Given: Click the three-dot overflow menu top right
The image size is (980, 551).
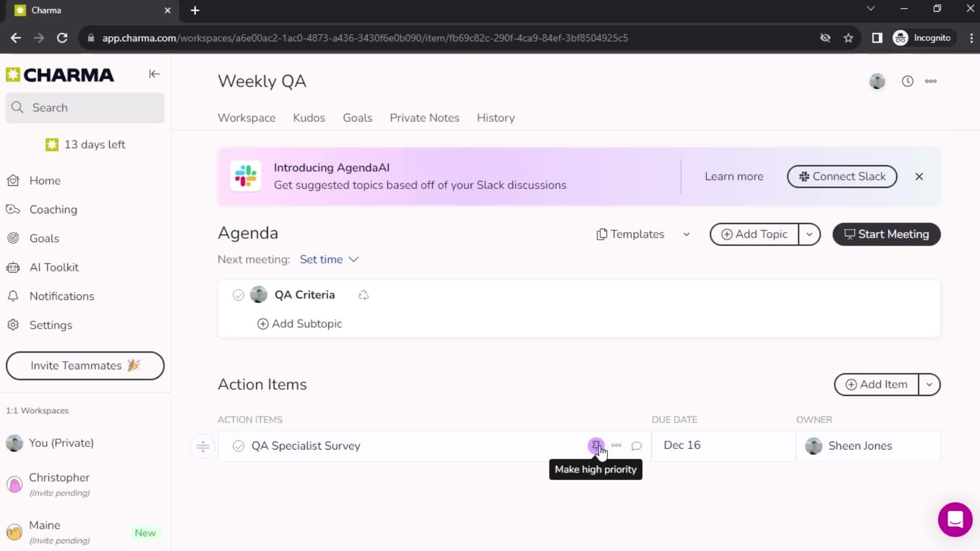Looking at the screenshot, I should click(x=932, y=81).
